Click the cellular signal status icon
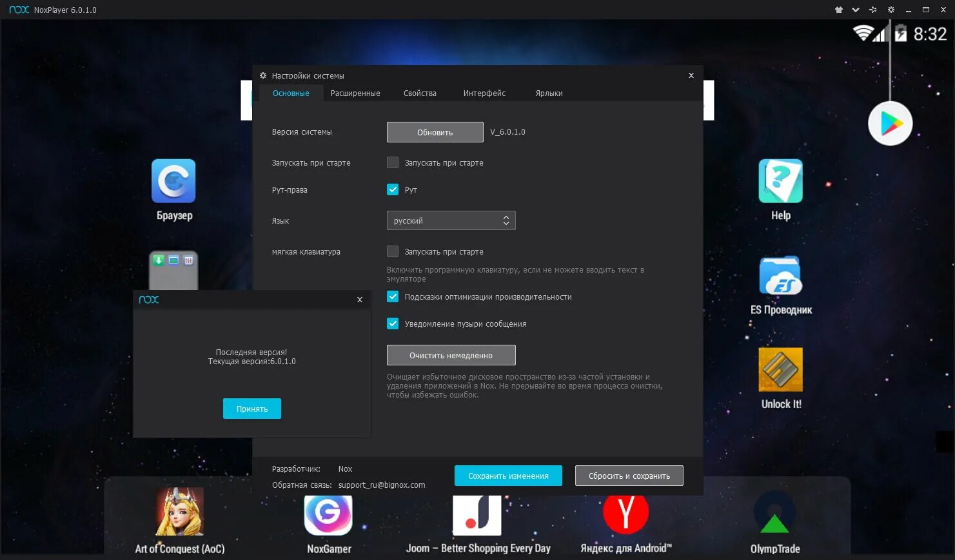The height and width of the screenshot is (560, 955). pos(879,33)
